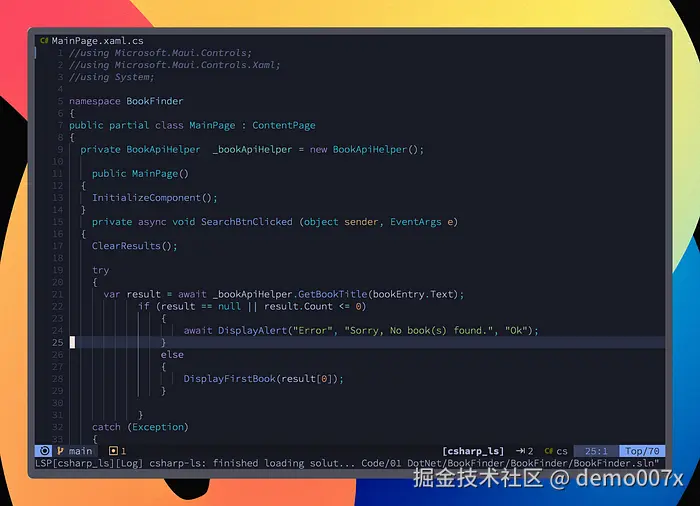
Task: Click the C# file icon in the tab
Action: pos(44,41)
